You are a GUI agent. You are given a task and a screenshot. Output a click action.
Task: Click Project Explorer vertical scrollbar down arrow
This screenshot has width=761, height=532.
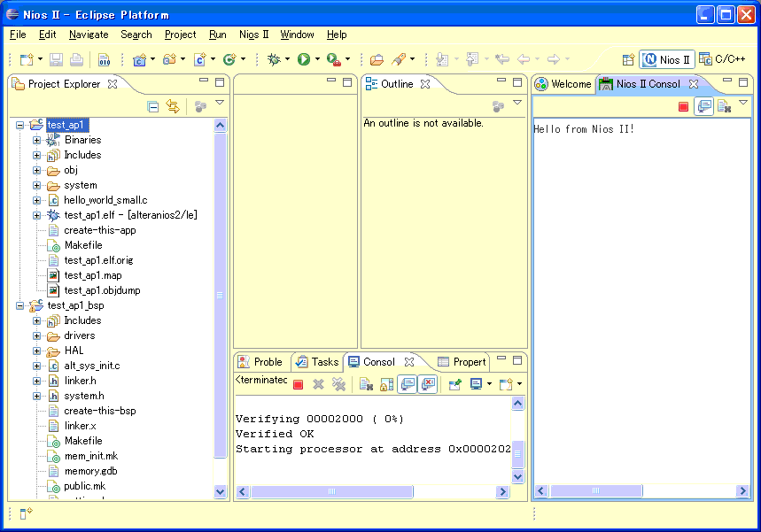220,492
